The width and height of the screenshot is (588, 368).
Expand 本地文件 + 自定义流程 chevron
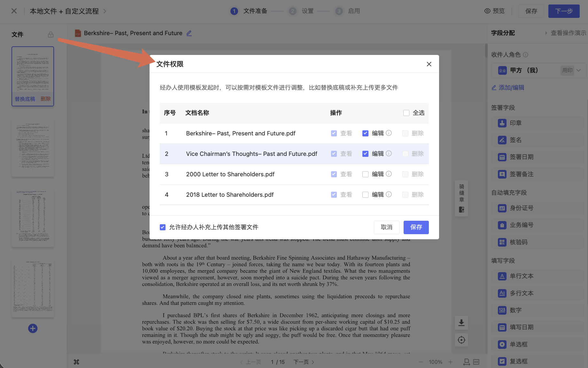pyautogui.click(x=105, y=11)
